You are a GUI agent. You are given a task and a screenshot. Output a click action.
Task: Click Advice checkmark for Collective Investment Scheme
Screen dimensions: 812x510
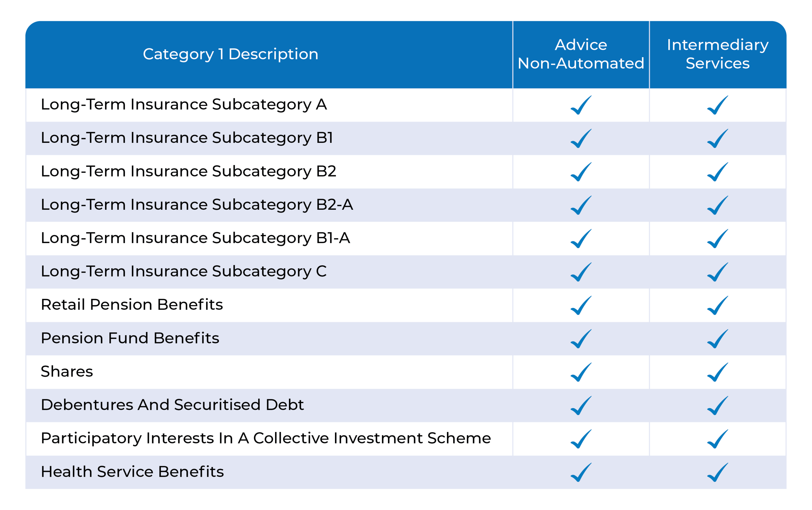point(581,439)
